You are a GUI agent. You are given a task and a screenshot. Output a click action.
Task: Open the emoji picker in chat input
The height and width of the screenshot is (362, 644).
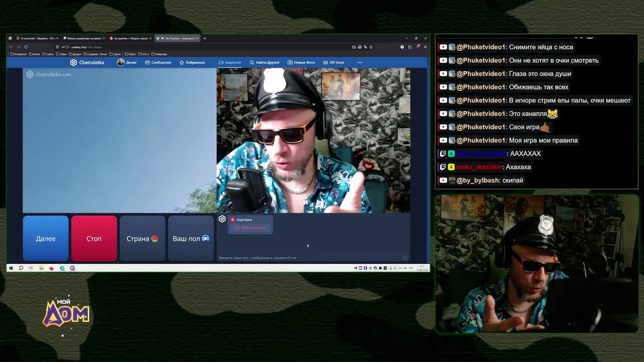click(x=405, y=258)
